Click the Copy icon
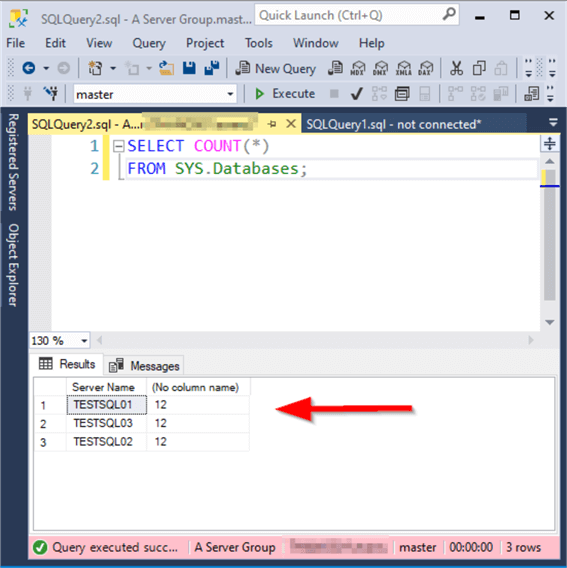Viewport: 567px width, 568px height. click(479, 68)
